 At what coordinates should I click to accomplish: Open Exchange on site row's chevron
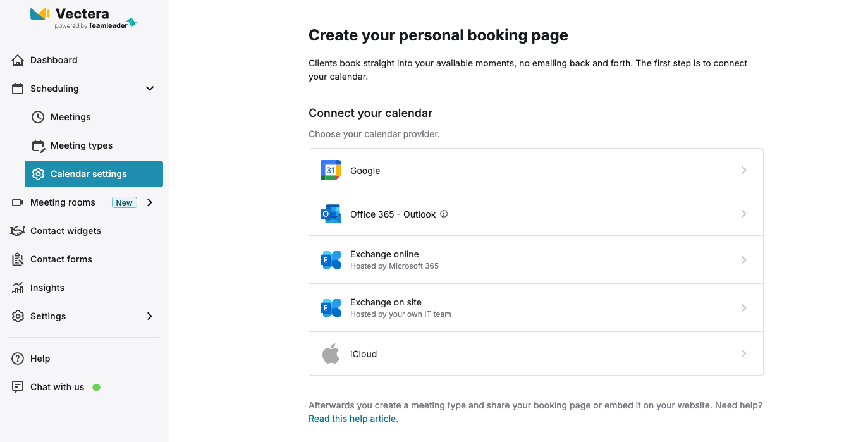tap(744, 308)
